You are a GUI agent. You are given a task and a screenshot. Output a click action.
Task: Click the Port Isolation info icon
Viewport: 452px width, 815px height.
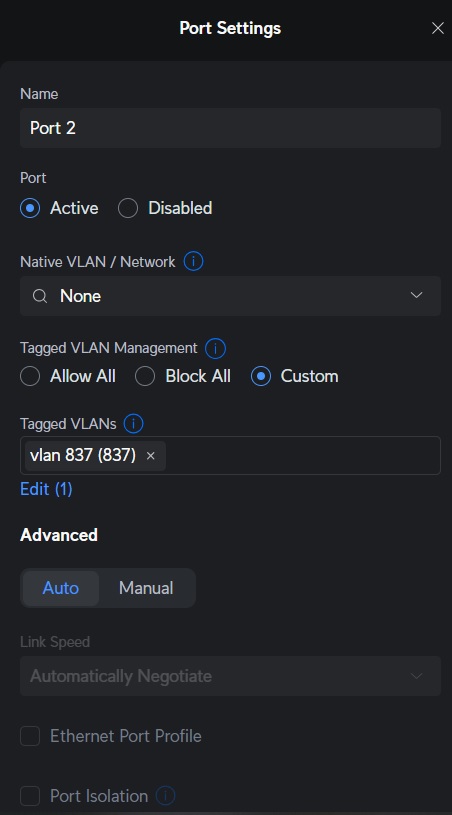coord(165,795)
